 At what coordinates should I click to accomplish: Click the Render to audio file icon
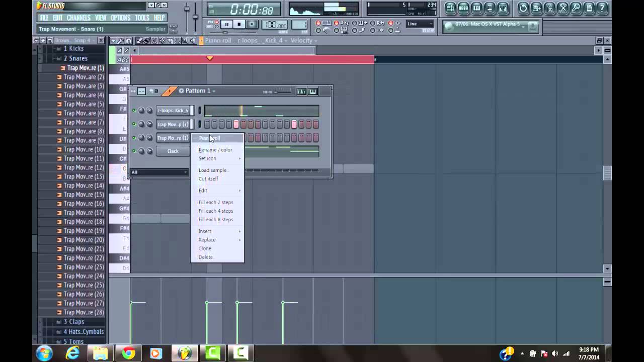coord(549,8)
